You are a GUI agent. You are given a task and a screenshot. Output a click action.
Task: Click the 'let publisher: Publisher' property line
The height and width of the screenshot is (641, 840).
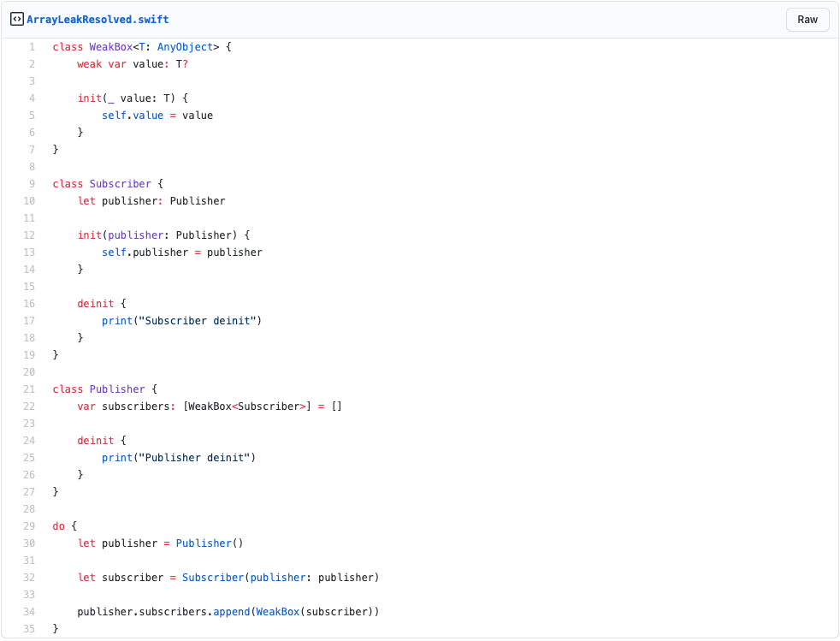pyautogui.click(x=151, y=201)
